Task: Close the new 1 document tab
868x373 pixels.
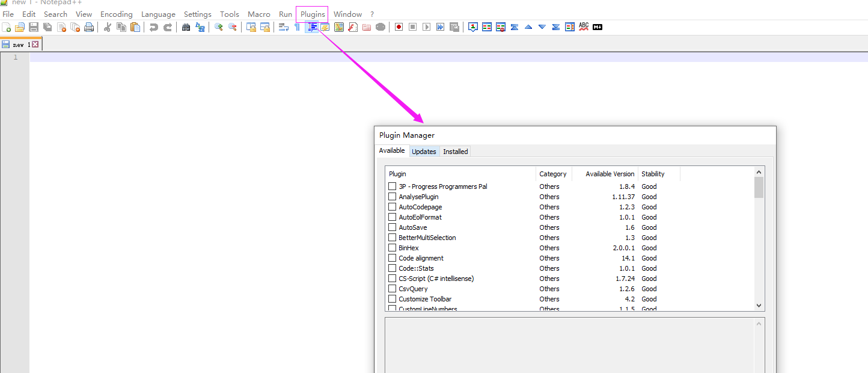Action: coord(35,45)
